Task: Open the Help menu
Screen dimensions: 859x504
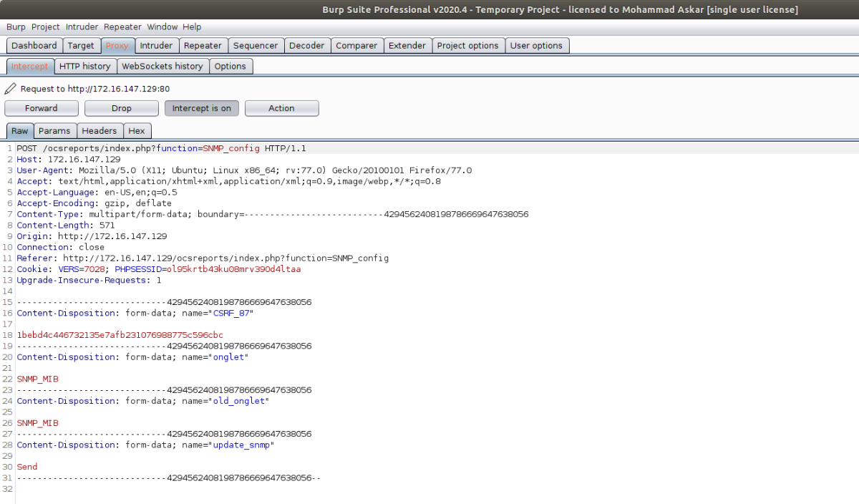Action: pos(192,26)
